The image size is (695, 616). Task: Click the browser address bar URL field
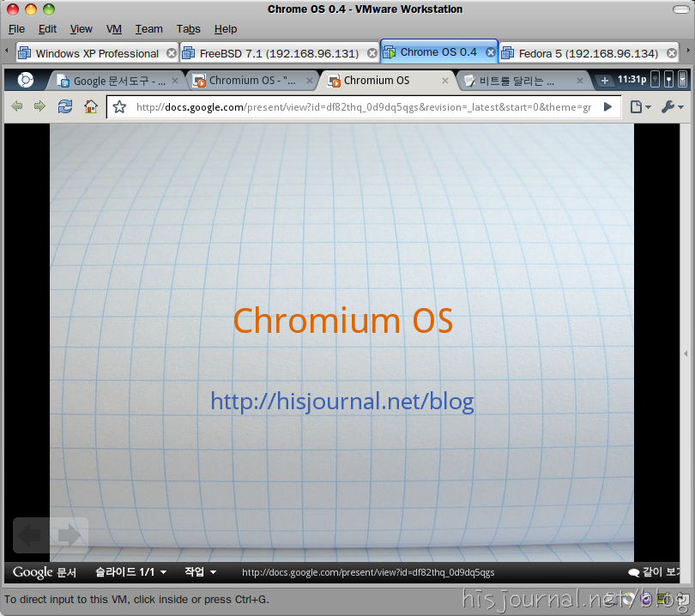[364, 107]
